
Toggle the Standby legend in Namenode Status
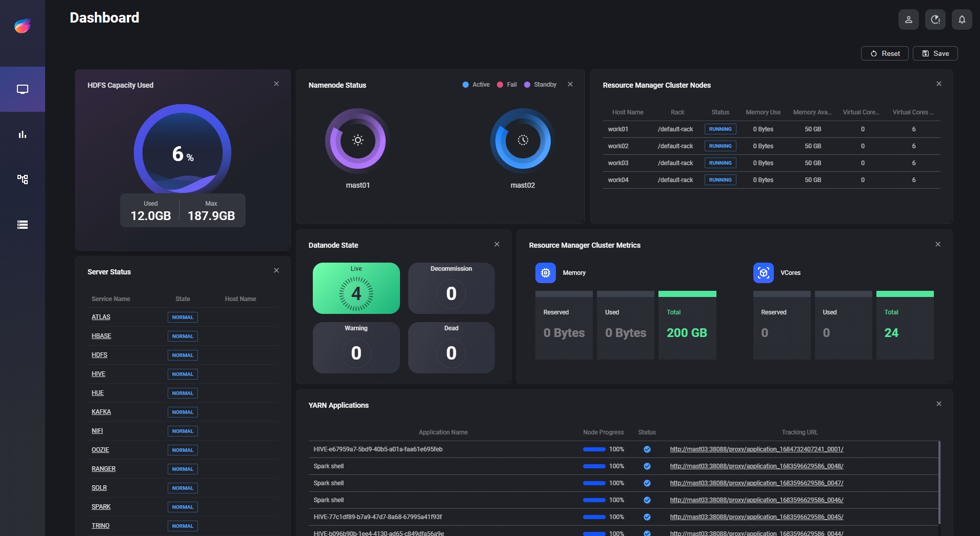tap(541, 85)
